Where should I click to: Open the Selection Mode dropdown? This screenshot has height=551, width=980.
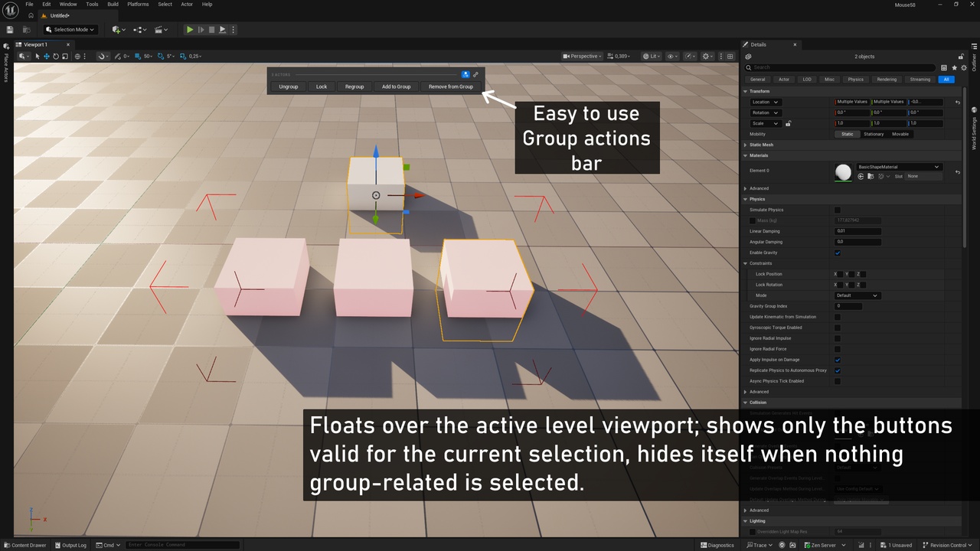[70, 30]
